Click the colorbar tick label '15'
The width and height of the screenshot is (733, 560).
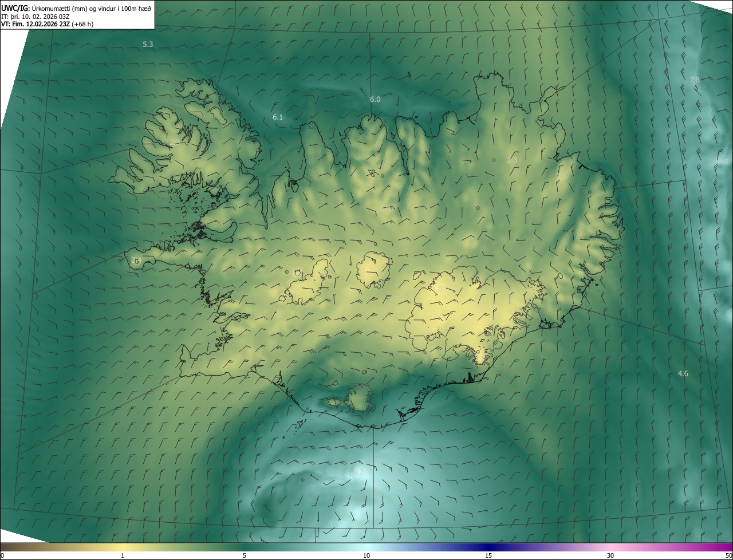tap(488, 555)
